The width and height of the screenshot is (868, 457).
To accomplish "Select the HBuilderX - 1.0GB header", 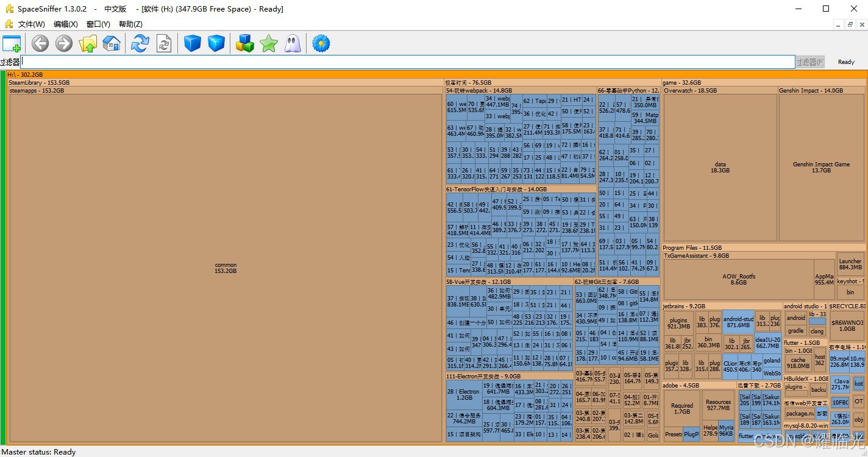I will [x=806, y=378].
